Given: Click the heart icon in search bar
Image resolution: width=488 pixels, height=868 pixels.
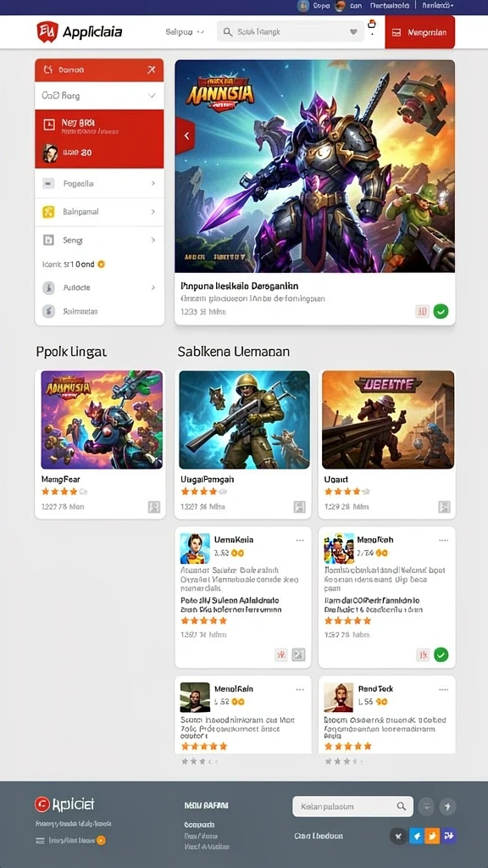Looking at the screenshot, I should coord(353,32).
